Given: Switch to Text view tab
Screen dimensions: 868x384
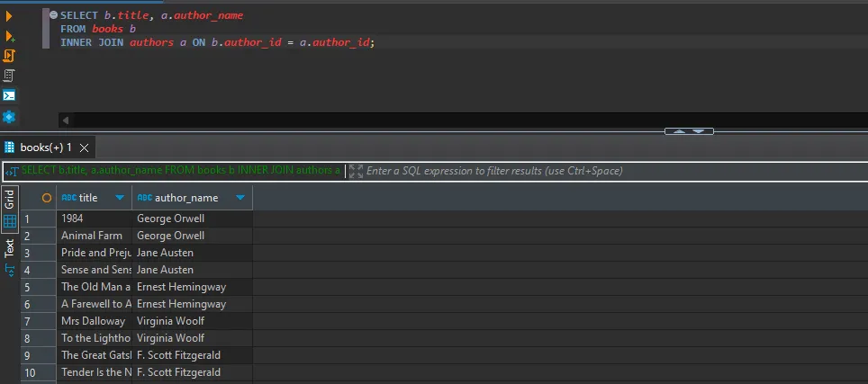Looking at the screenshot, I should pos(9,248).
